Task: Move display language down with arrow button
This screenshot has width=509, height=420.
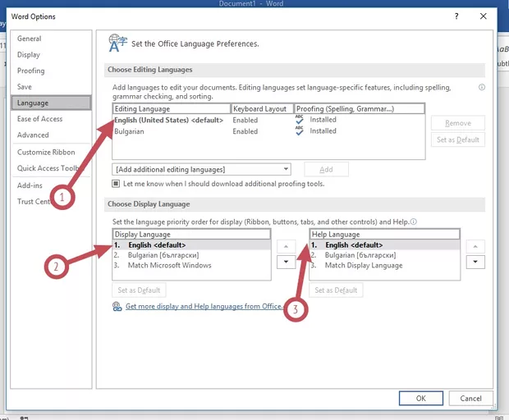Action: (286, 262)
